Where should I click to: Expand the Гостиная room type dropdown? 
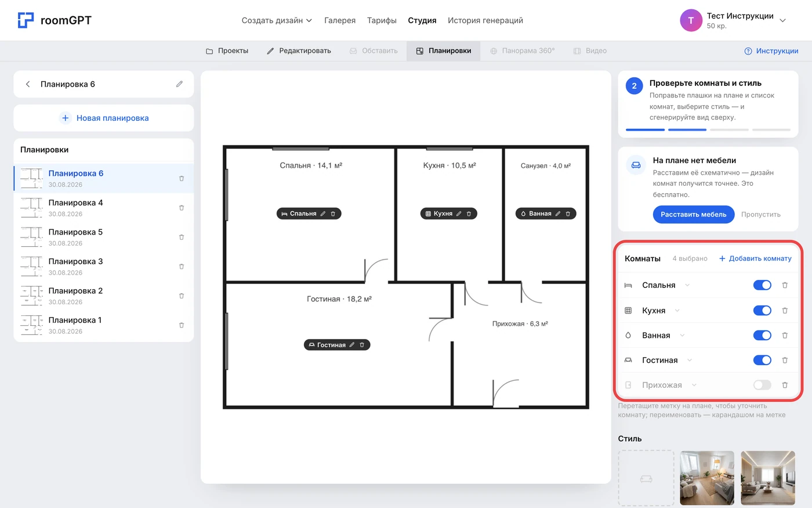pyautogui.click(x=690, y=361)
